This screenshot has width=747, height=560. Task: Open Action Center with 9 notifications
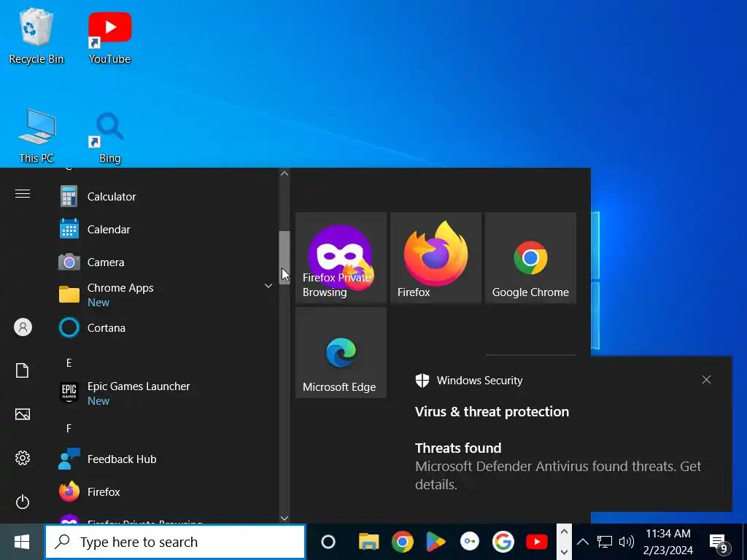click(x=719, y=542)
